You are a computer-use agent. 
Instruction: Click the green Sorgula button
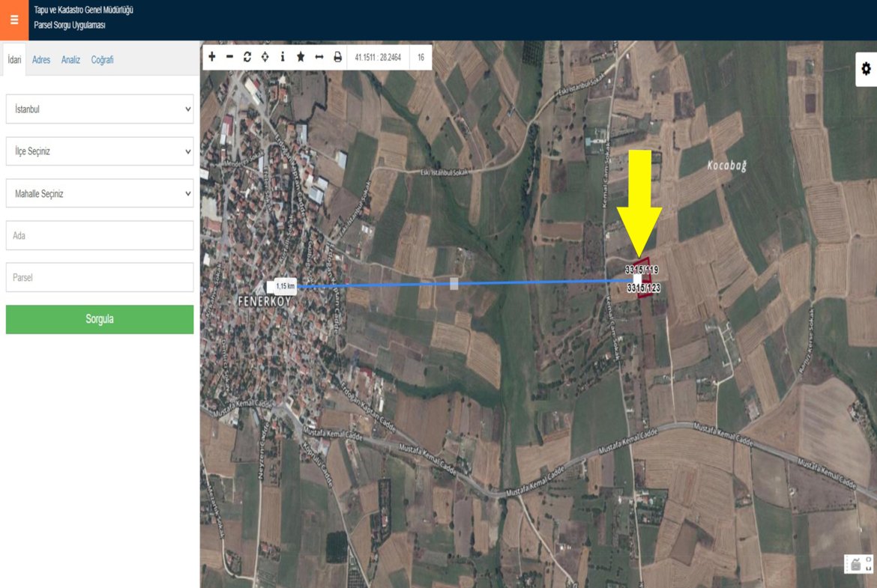point(100,319)
